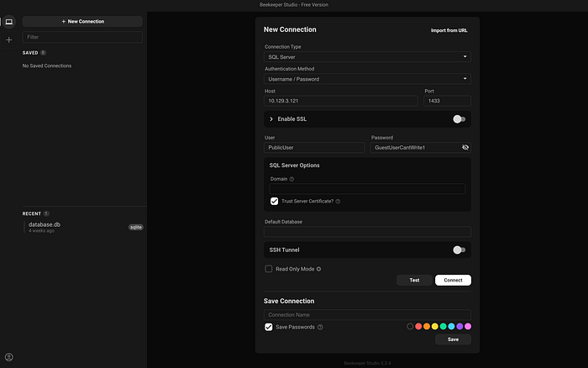Screen dimensions: 588x368
Task: Click the Port input field
Action: 447,101
